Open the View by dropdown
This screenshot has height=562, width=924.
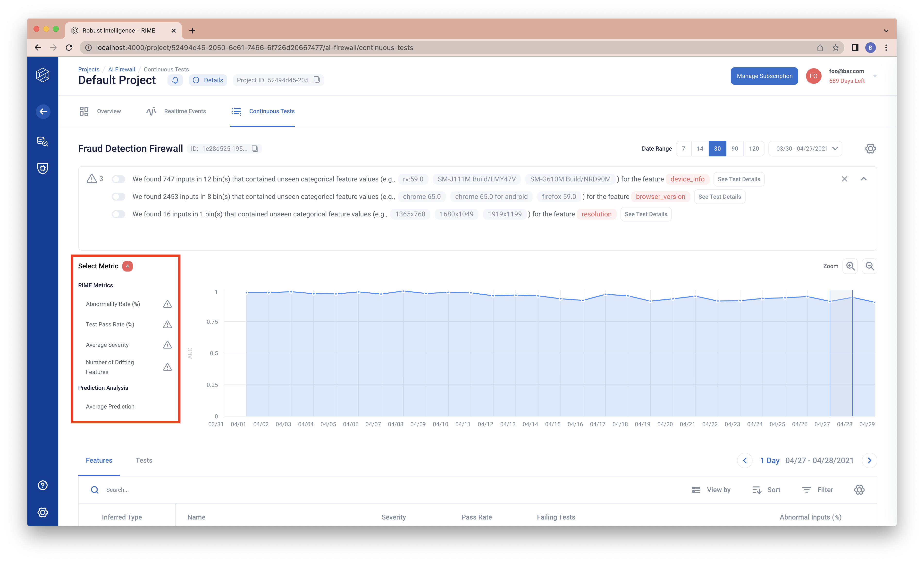pos(711,490)
